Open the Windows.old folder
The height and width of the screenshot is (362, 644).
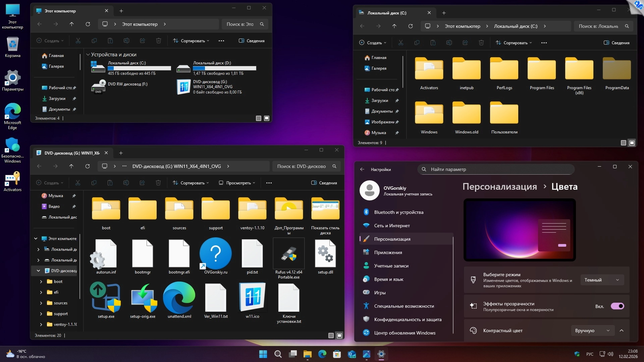(x=466, y=114)
